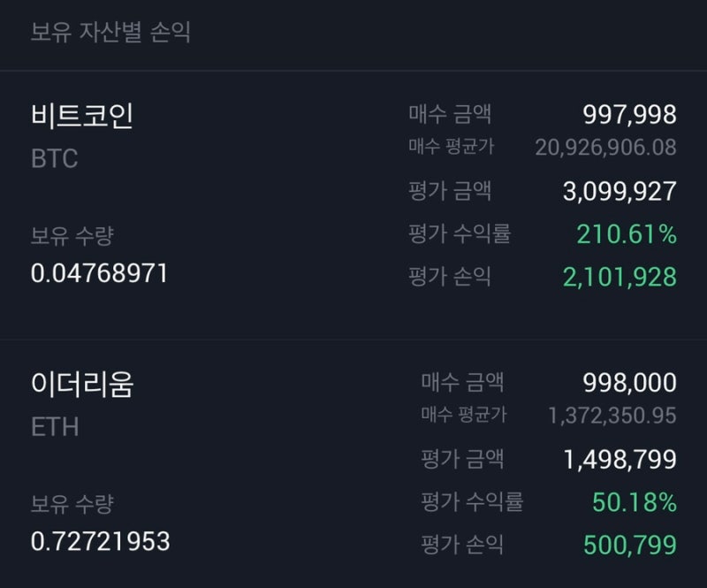The image size is (707, 588).
Task: Tap Ethereum return rate 50.18%
Action: (634, 502)
